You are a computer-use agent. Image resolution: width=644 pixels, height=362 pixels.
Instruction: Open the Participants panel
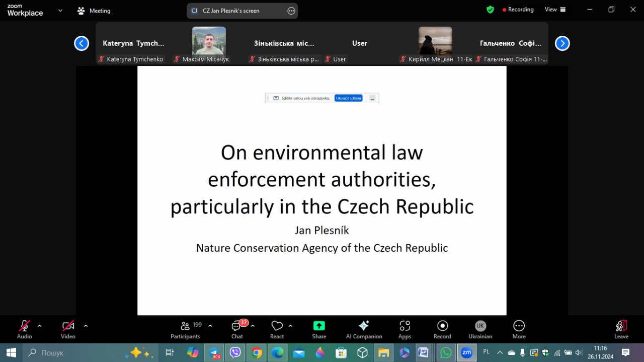185,329
